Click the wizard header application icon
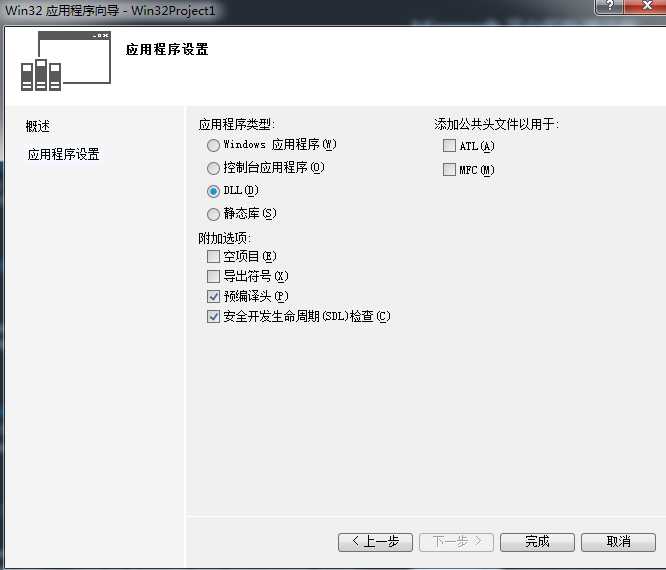 [x=66, y=61]
